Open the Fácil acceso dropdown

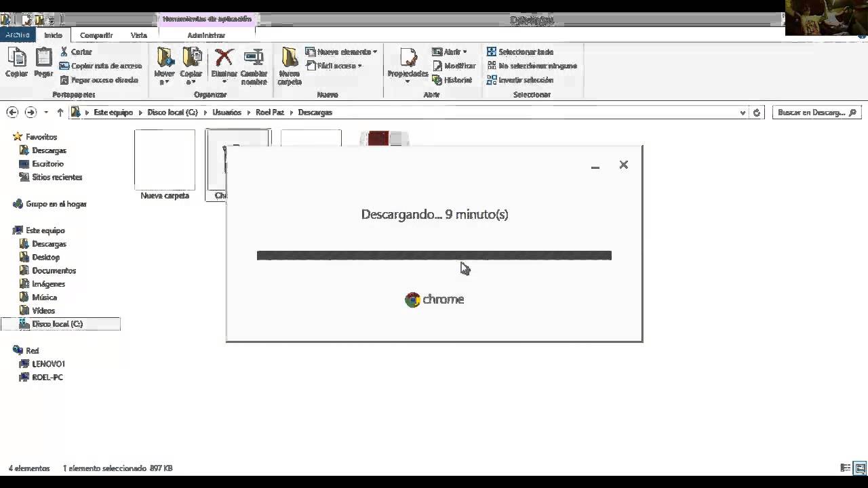tap(334, 66)
